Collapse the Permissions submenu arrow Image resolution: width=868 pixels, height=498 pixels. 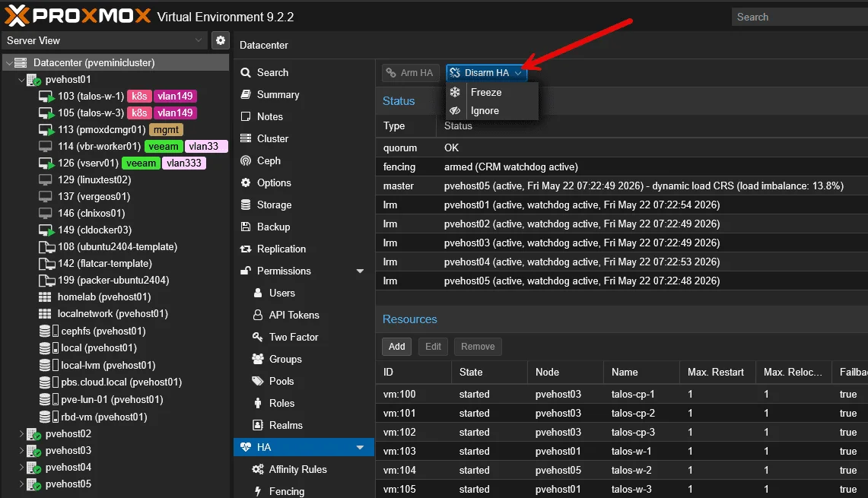coord(361,271)
